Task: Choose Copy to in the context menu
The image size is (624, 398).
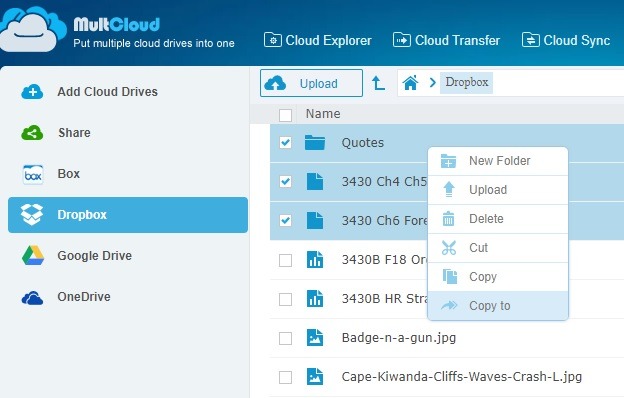Action: click(x=498, y=306)
